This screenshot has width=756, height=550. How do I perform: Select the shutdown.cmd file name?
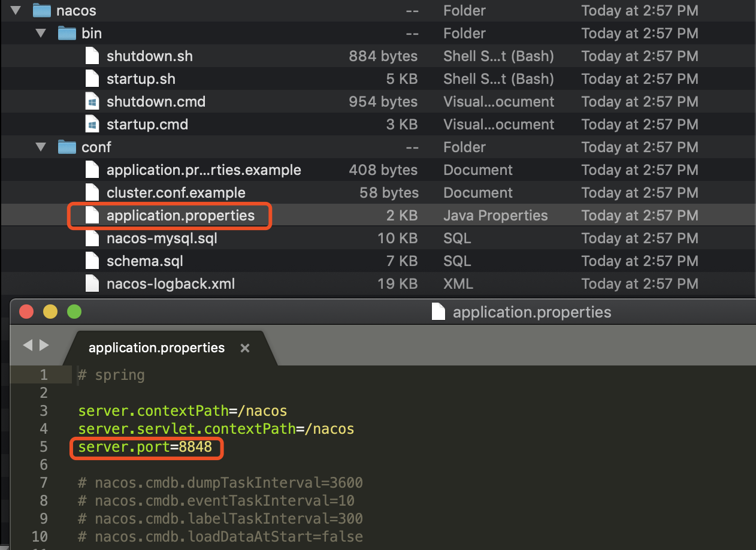(156, 102)
